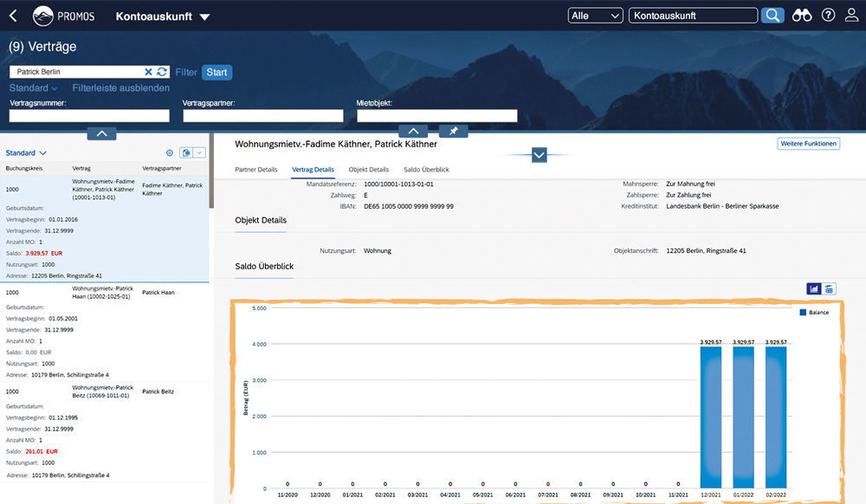Clear the Patrick Berlin search text
Viewport: 866px width, 504px height.
148,72
